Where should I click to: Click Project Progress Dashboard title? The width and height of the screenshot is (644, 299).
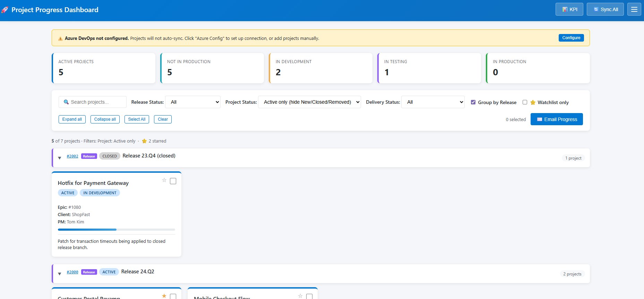click(55, 10)
